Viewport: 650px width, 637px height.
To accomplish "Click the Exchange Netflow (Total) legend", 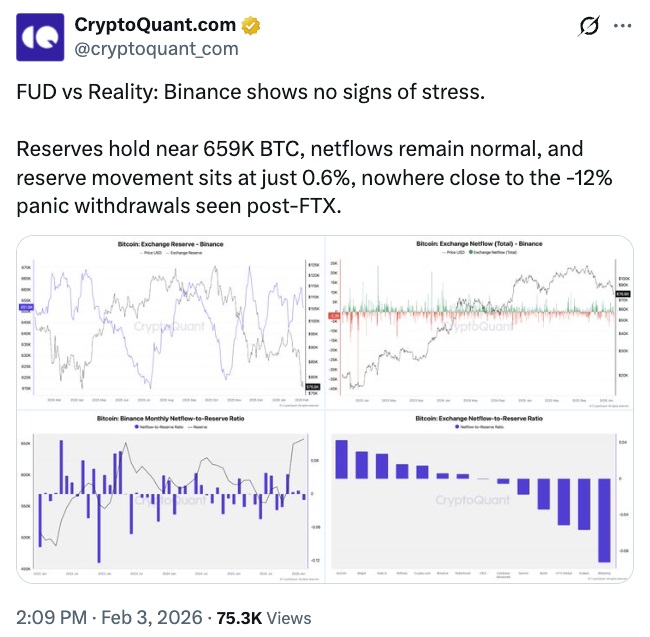I will click(480, 251).
